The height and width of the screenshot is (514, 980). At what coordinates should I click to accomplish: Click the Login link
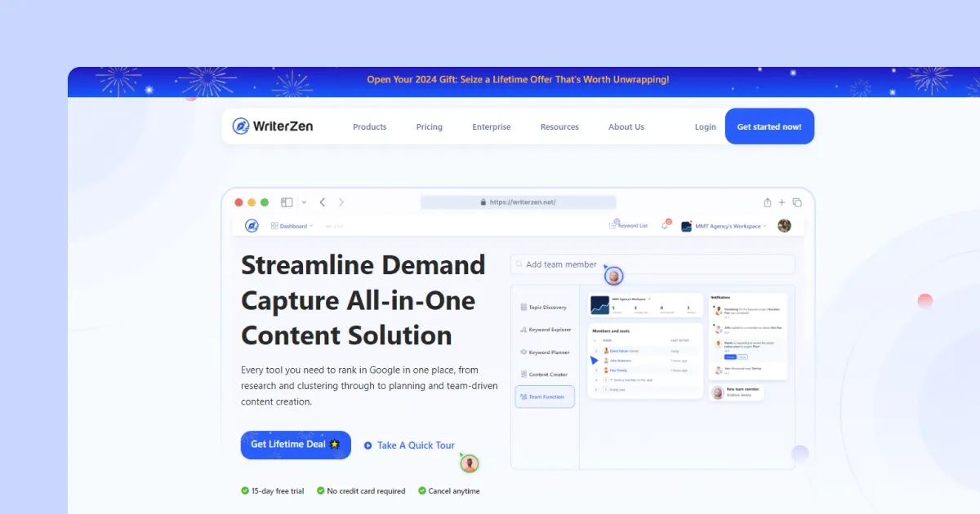(706, 126)
